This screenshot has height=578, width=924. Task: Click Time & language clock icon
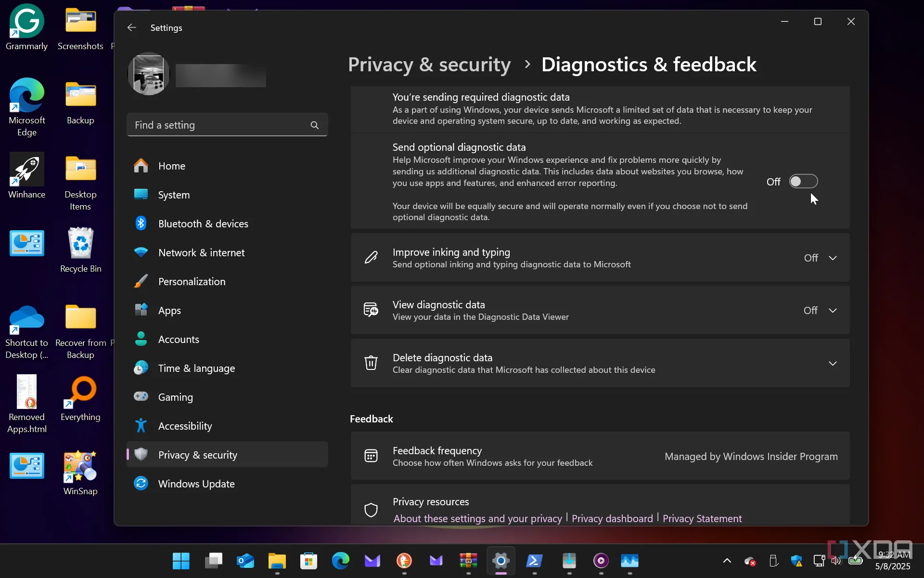tap(141, 368)
